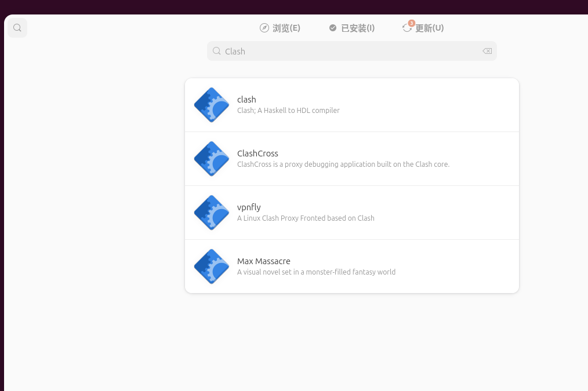
Task: Click the search toggle icon at top-left
Action: 17,28
